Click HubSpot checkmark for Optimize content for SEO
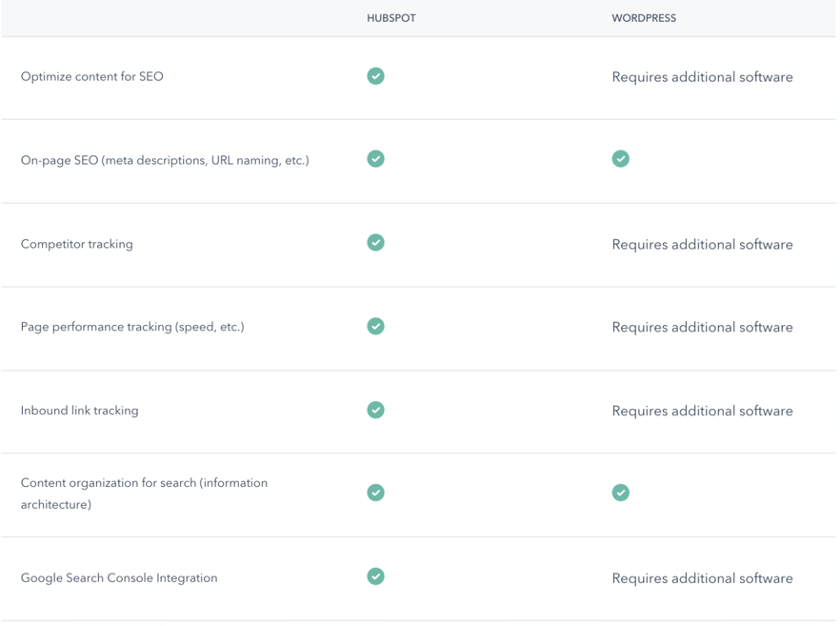 [375, 76]
